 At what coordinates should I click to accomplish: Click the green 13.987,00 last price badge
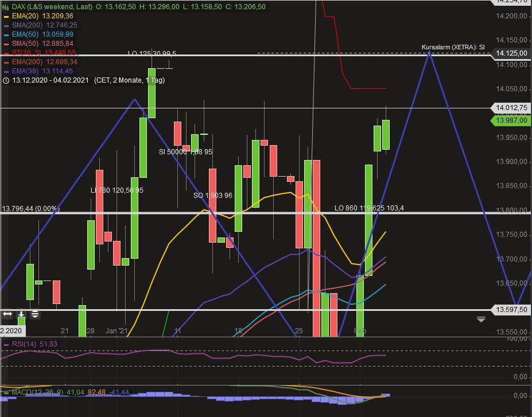511,120
